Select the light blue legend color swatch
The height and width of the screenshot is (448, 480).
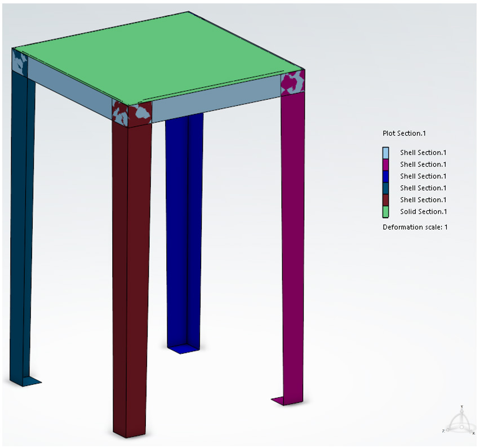pos(386,152)
